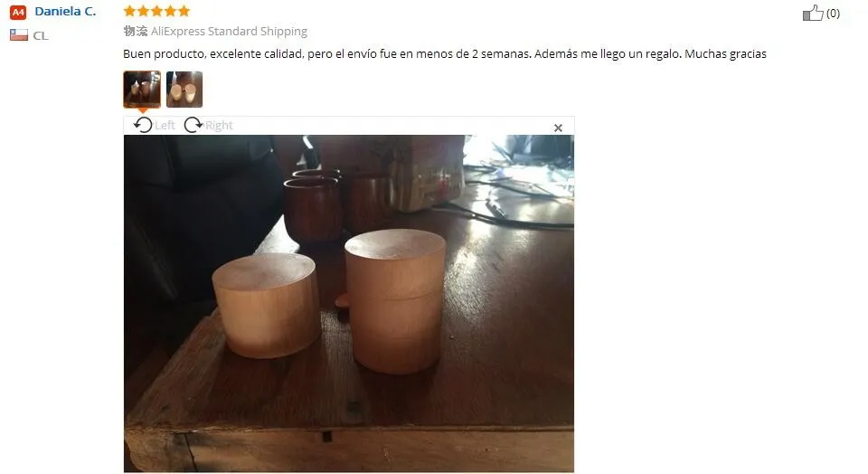Select the first review photo thumbnail
This screenshot has width=868, height=474.
click(x=142, y=90)
